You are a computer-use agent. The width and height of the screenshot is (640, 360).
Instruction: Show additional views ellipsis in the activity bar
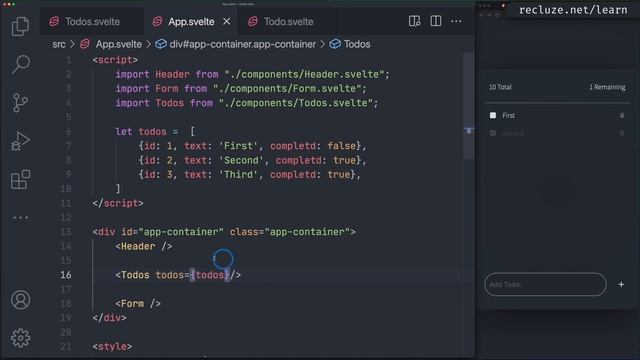pyautogui.click(x=20, y=218)
